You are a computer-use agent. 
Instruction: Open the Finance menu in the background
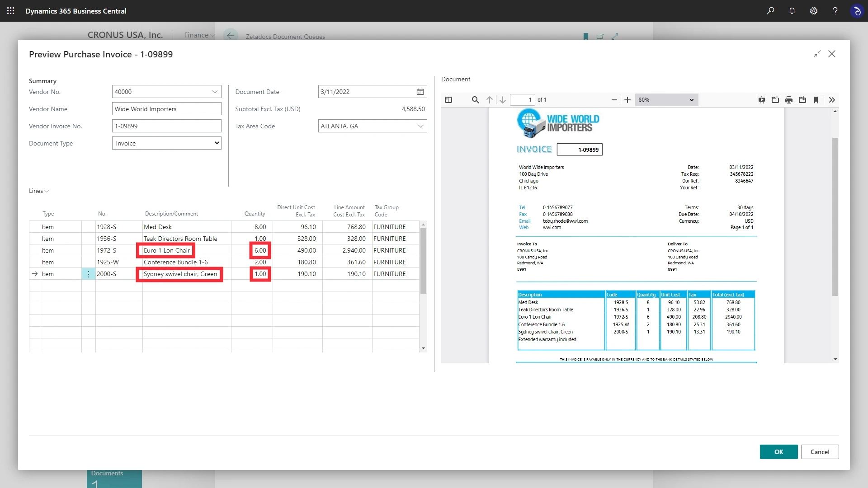tap(199, 35)
